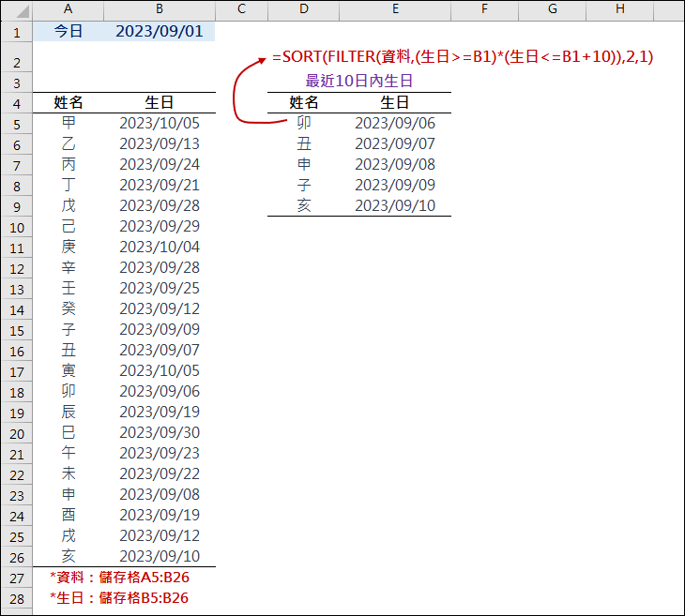Click the 姓名 header in column D
Viewport: 685px width, 616px height.
click(x=304, y=102)
